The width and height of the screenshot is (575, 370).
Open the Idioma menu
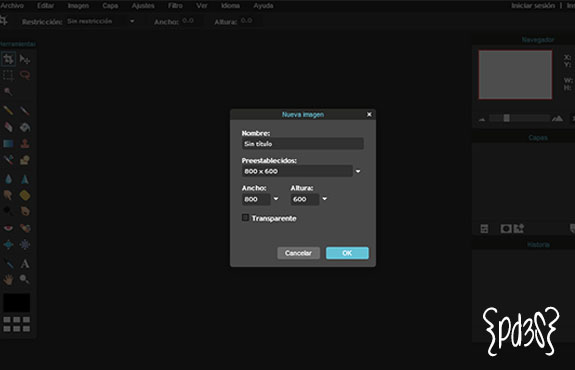click(230, 6)
